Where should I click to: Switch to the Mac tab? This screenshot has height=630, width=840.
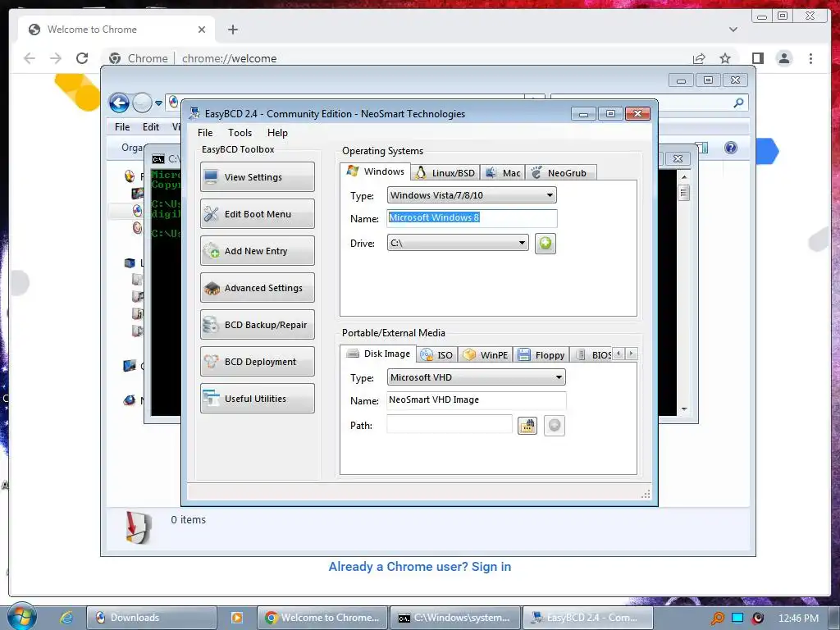[503, 172]
